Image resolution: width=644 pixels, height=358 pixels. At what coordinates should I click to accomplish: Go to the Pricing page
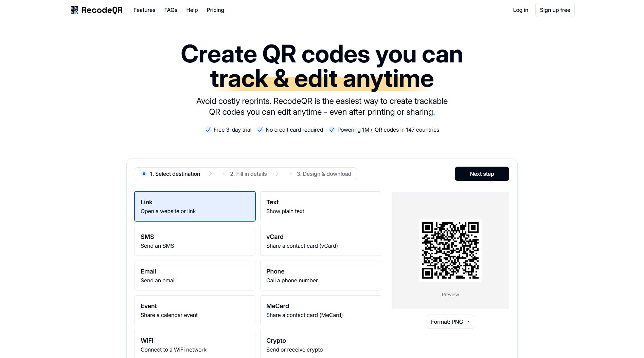point(215,10)
